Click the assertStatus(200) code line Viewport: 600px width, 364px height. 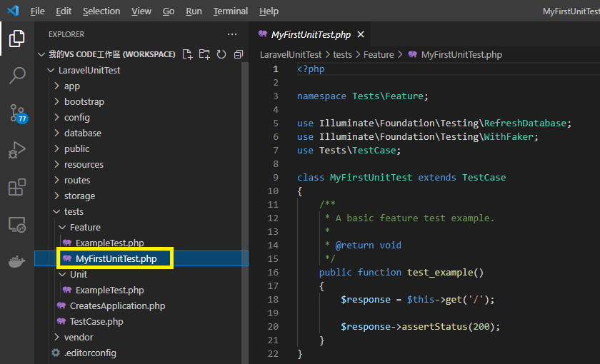420,327
